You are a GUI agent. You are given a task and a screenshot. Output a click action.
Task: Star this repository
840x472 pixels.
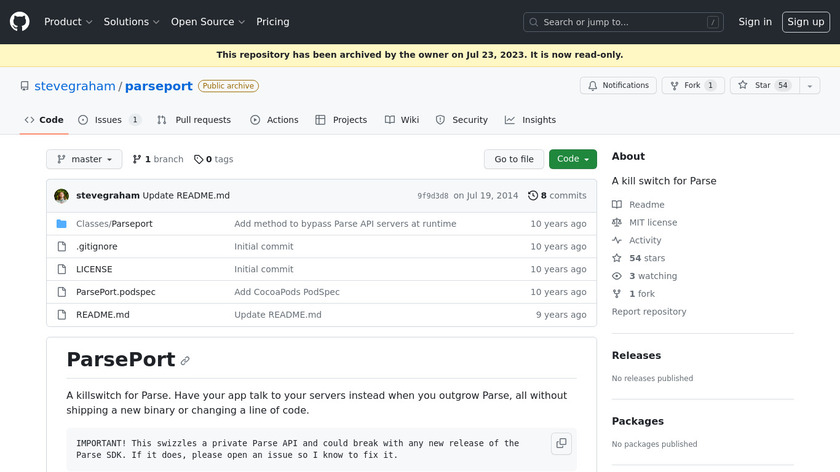(x=755, y=86)
